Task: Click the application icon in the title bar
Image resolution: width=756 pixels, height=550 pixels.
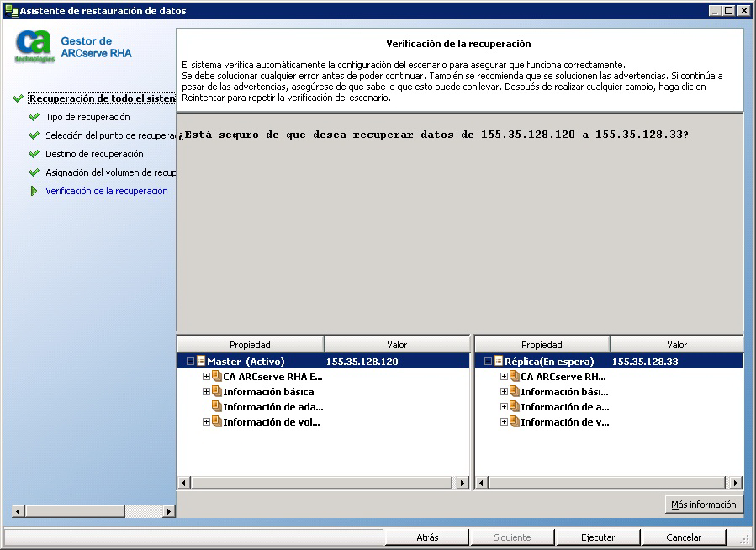Action: point(10,10)
